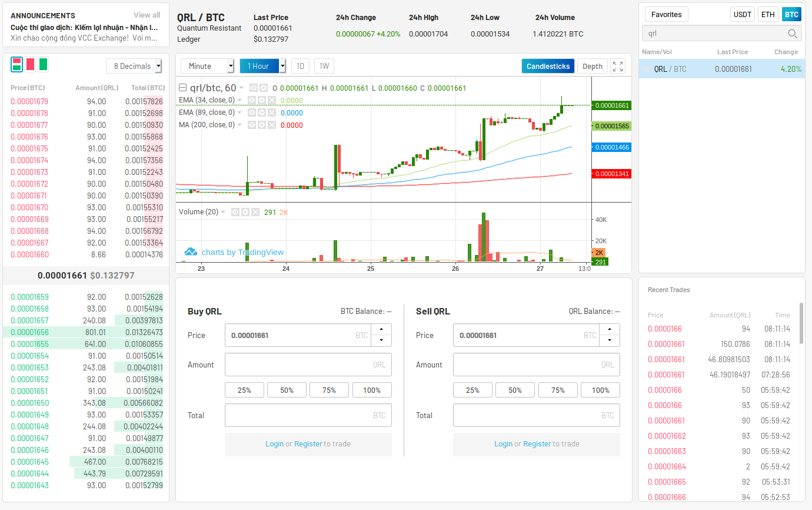This screenshot has height=510, width=812.
Task: Open charts by TradingView link
Action: click(x=242, y=252)
